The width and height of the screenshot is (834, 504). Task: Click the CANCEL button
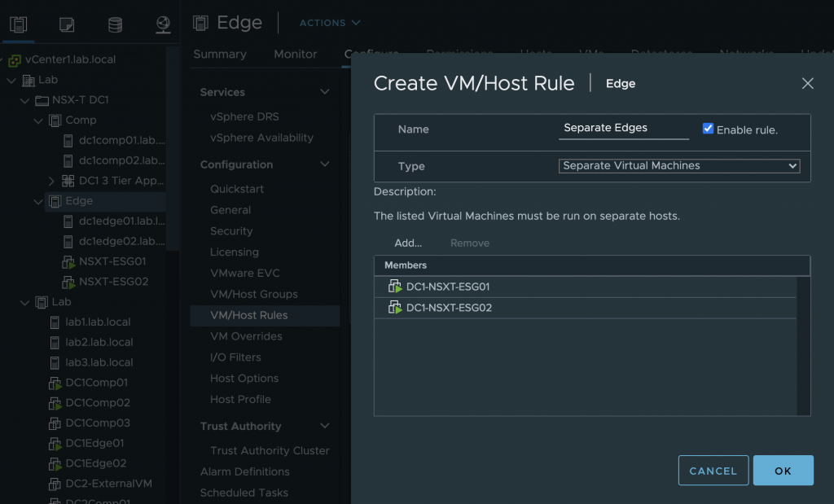[x=713, y=471]
